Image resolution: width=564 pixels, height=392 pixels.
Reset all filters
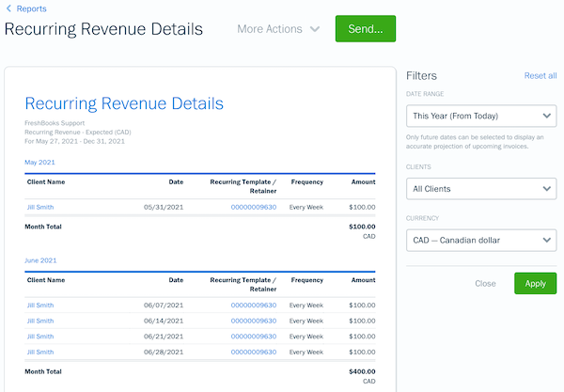tap(540, 76)
